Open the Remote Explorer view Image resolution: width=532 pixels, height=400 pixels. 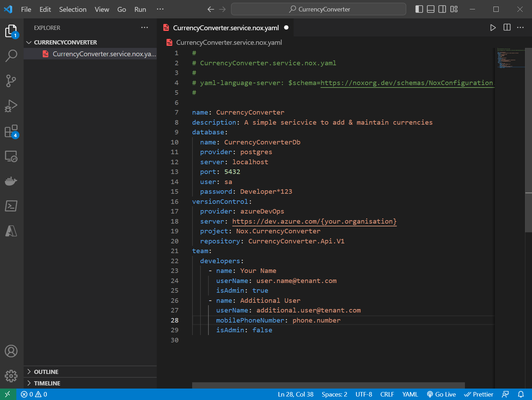pos(11,156)
